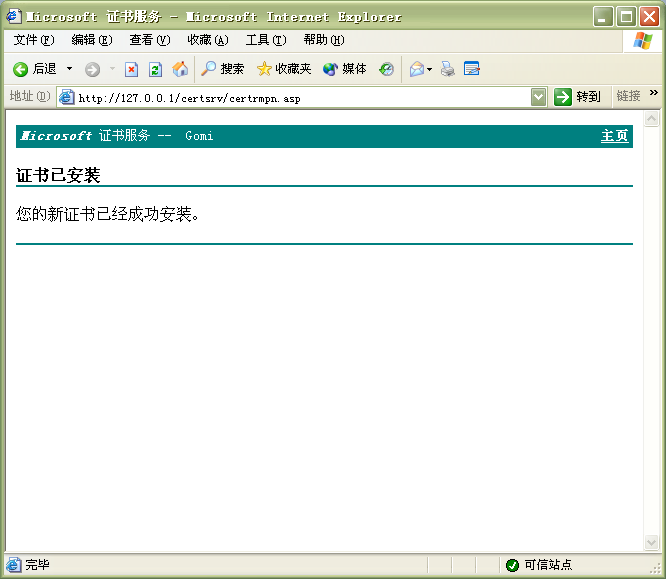
Task: Close the Internet Explorer window
Action: point(649,17)
